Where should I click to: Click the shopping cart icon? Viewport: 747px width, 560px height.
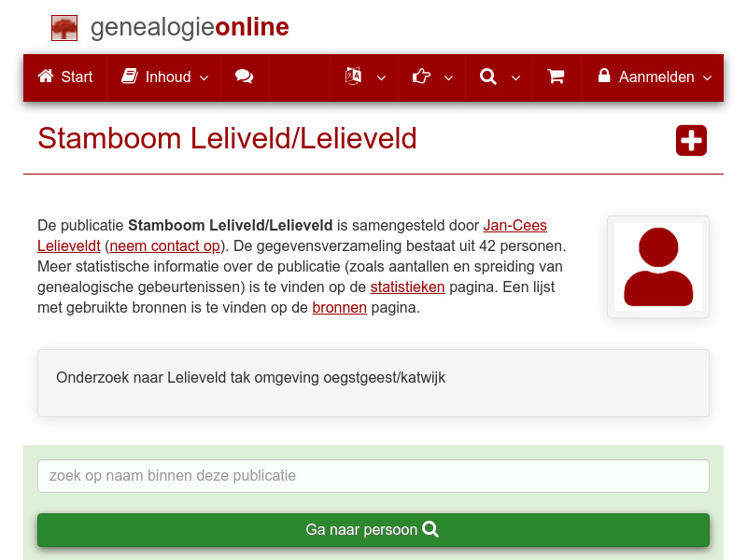point(556,77)
